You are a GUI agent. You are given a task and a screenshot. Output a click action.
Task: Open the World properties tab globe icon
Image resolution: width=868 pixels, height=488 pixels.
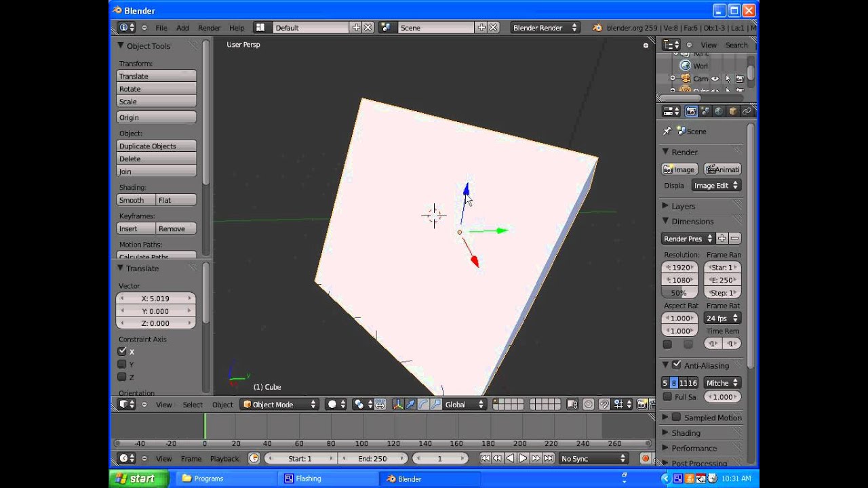[x=719, y=111]
